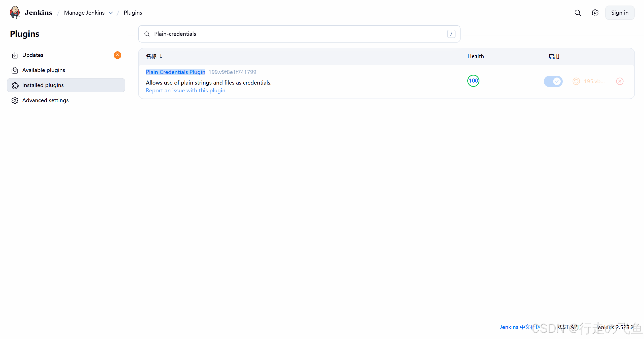This screenshot has height=339, width=644.
Task: Click the magnifier icon in plugin search
Action: [x=147, y=34]
